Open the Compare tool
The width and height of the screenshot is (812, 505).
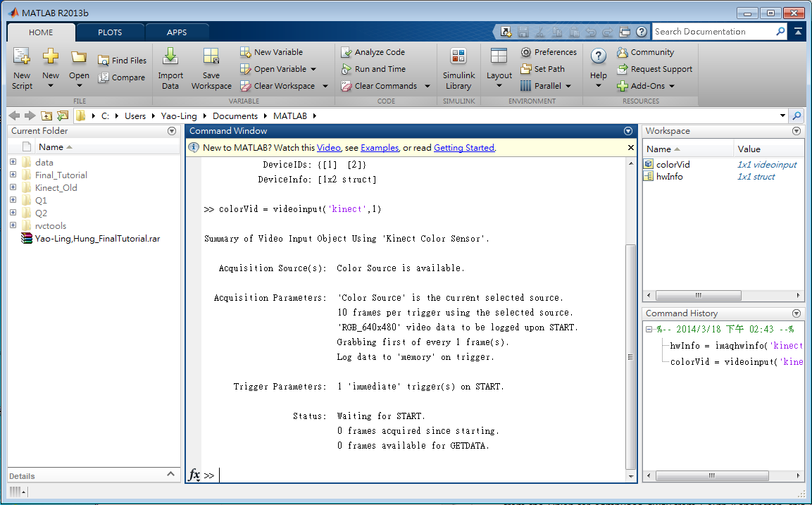click(x=122, y=77)
